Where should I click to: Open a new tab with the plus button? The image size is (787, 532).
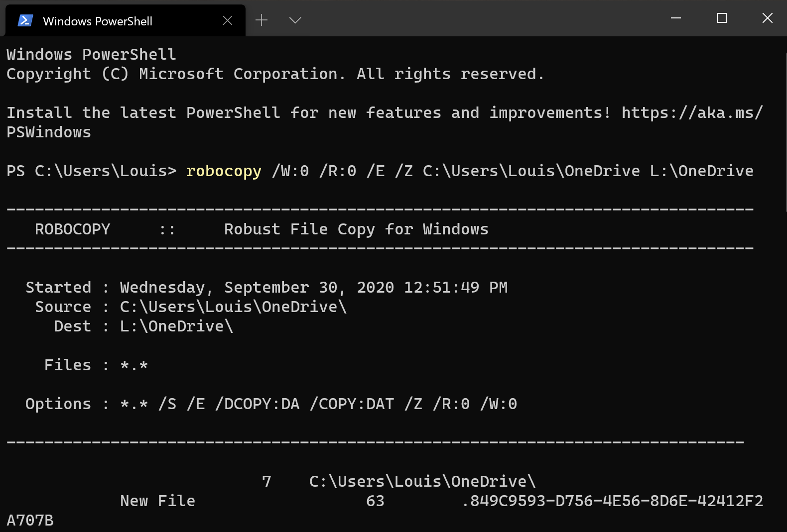point(262,20)
